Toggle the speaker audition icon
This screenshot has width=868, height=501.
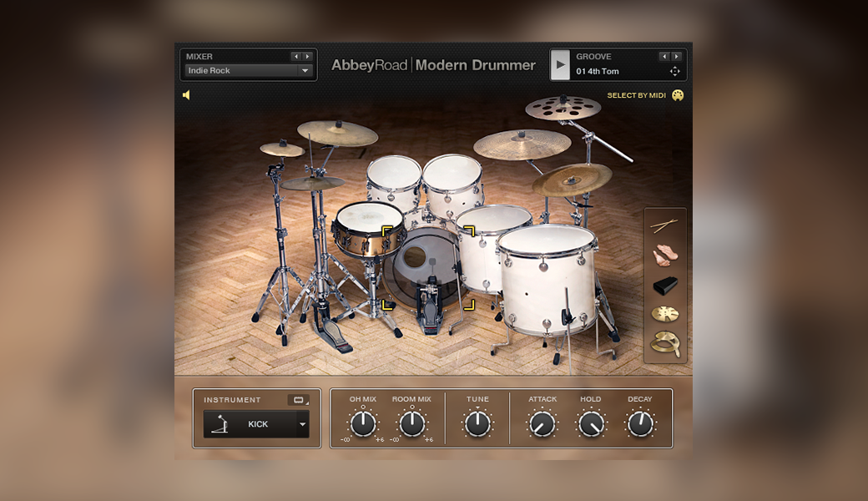[x=187, y=95]
